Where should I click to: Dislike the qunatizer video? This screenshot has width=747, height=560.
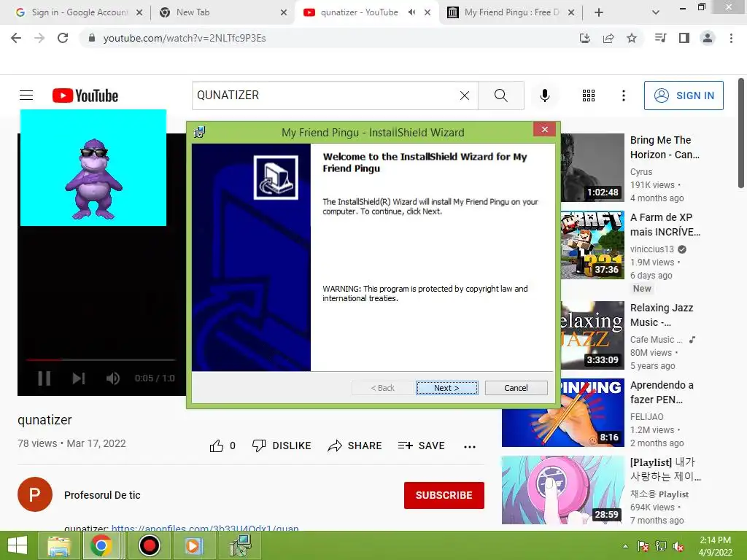pos(282,446)
